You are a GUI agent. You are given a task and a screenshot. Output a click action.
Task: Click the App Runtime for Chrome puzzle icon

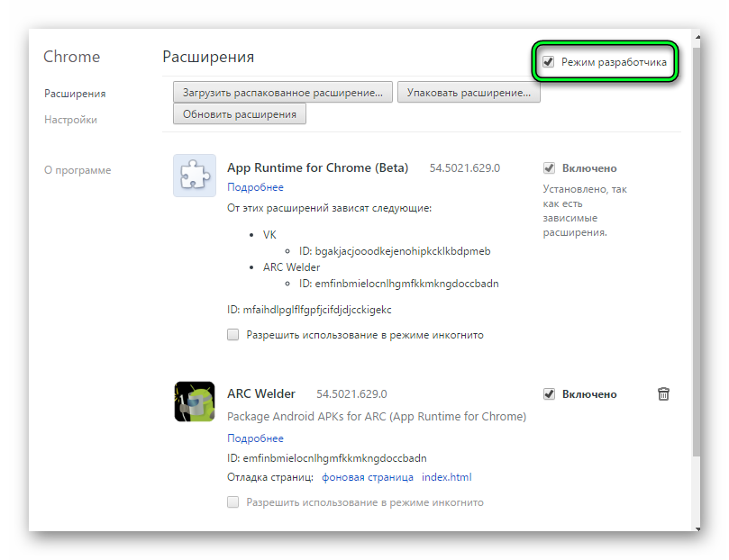[x=195, y=176]
